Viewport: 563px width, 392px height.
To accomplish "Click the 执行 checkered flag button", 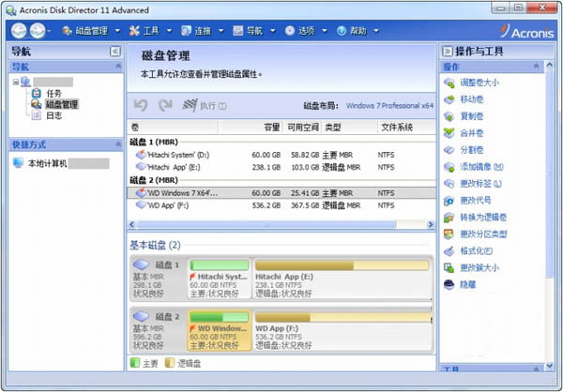I will coord(205,106).
